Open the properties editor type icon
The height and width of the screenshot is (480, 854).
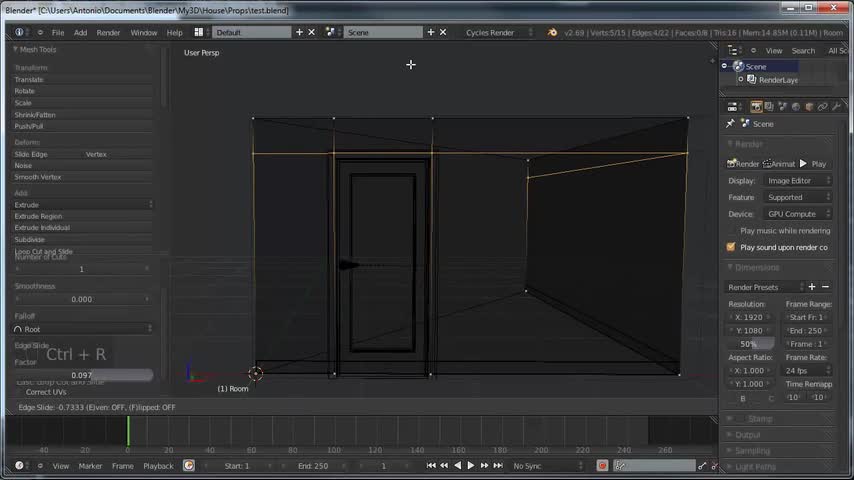click(x=733, y=107)
